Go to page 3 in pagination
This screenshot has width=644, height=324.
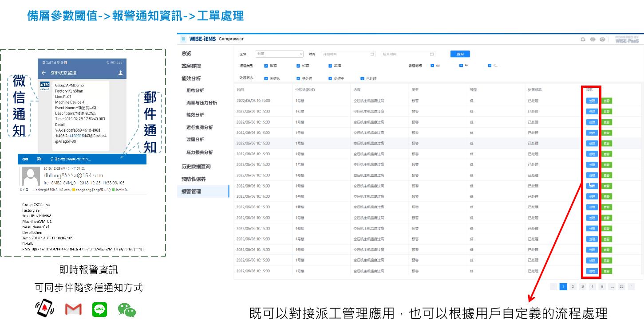pyautogui.click(x=583, y=287)
